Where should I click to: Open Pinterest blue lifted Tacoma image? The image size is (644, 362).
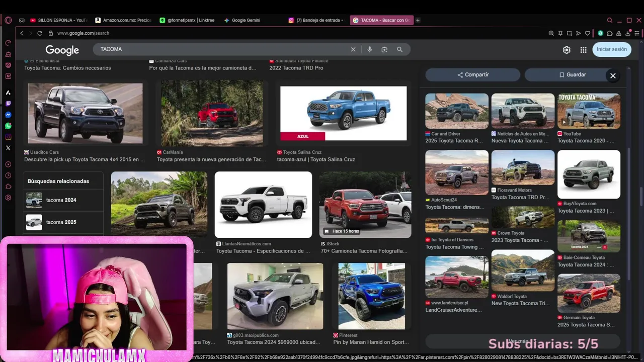pyautogui.click(x=371, y=296)
